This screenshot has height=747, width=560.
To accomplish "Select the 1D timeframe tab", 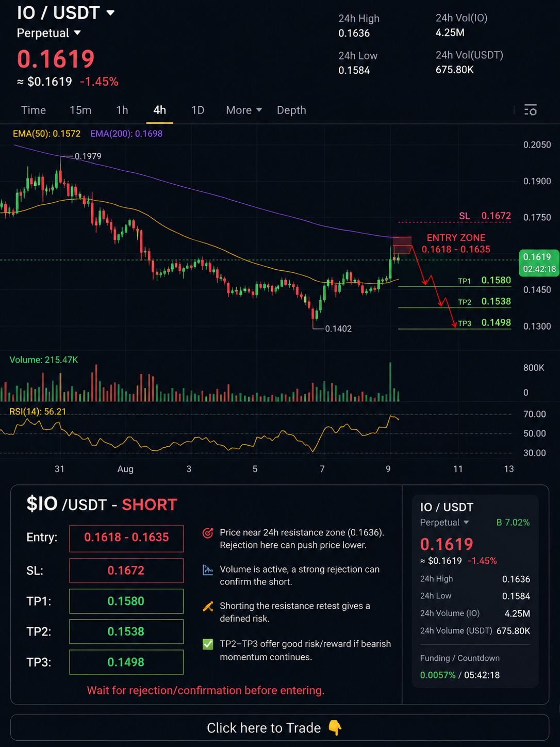I will pyautogui.click(x=198, y=110).
